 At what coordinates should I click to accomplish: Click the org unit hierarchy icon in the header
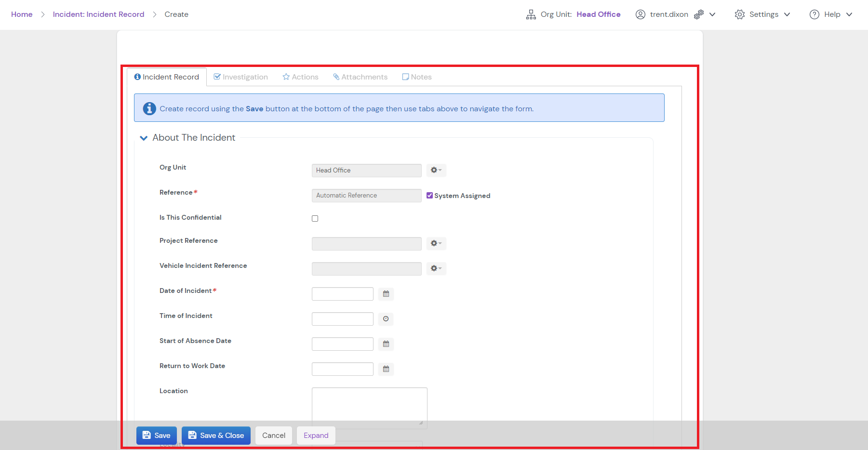[531, 14]
